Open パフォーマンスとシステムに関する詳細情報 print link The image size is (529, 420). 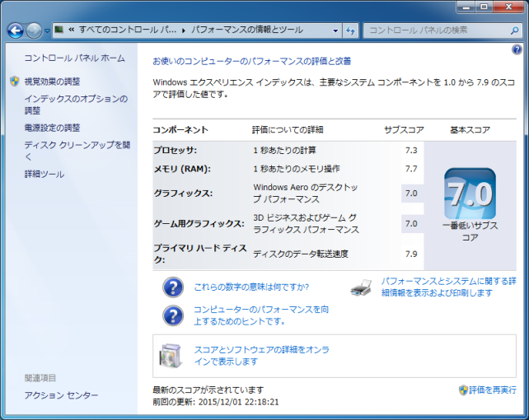tap(449, 287)
